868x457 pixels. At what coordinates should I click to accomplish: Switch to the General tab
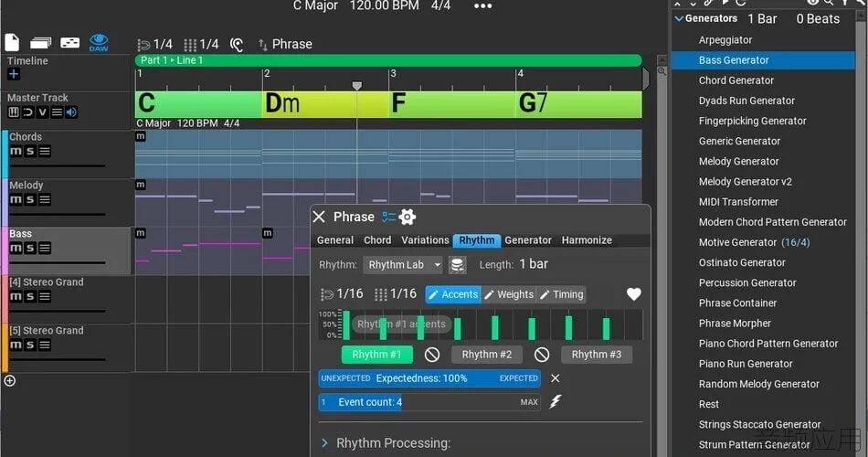tap(335, 240)
